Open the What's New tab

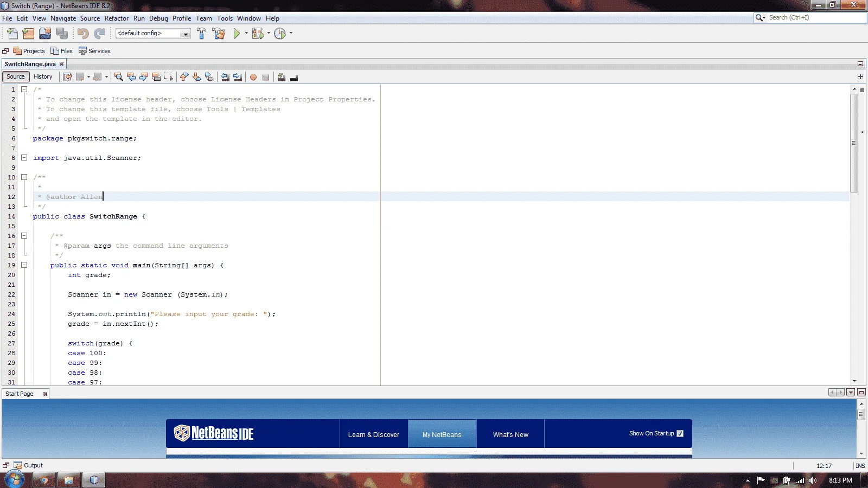[x=510, y=434]
